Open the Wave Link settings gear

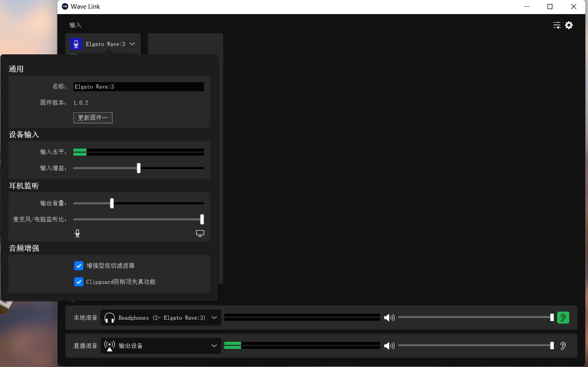569,25
